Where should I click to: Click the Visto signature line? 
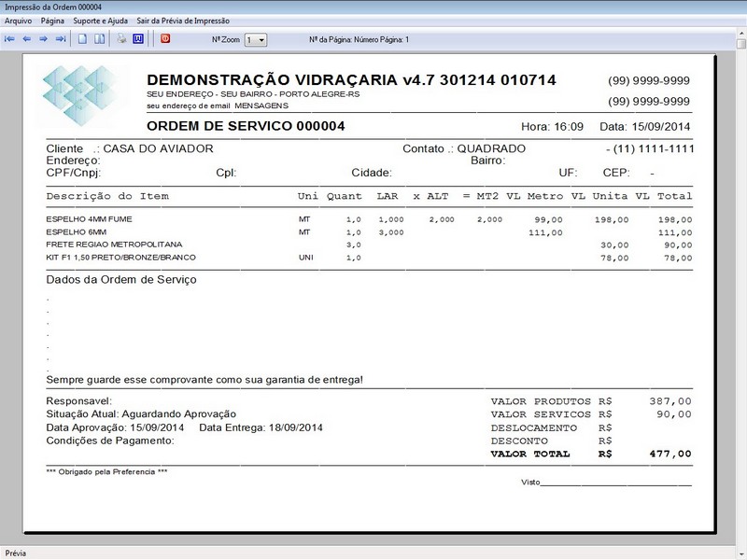606,483
